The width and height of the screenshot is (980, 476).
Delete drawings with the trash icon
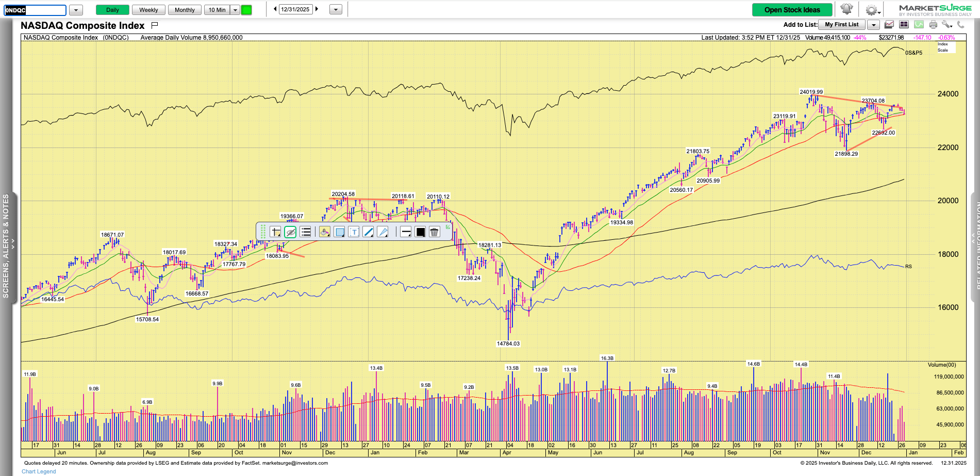(434, 232)
